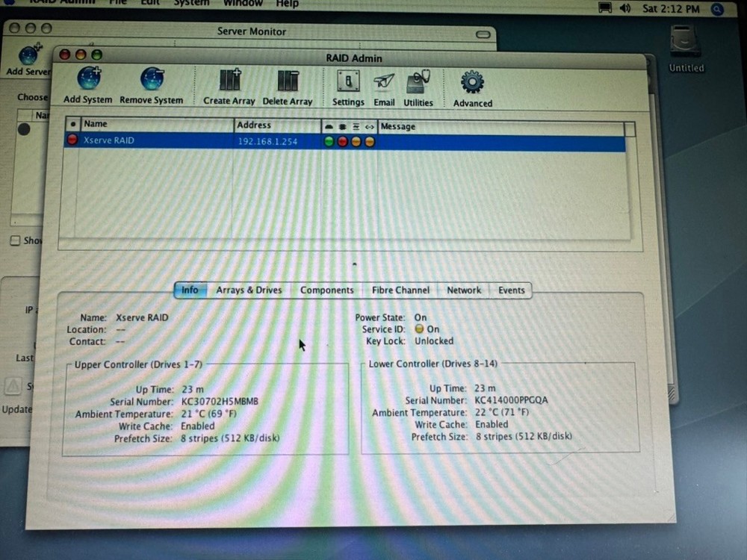Open the Window menu in the menu bar
The image size is (747, 560).
click(x=243, y=3)
